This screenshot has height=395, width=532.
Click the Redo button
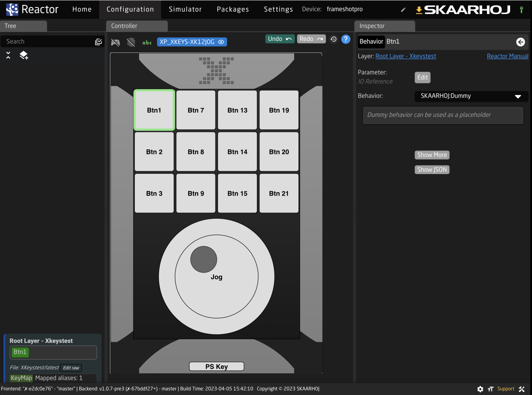(x=311, y=39)
